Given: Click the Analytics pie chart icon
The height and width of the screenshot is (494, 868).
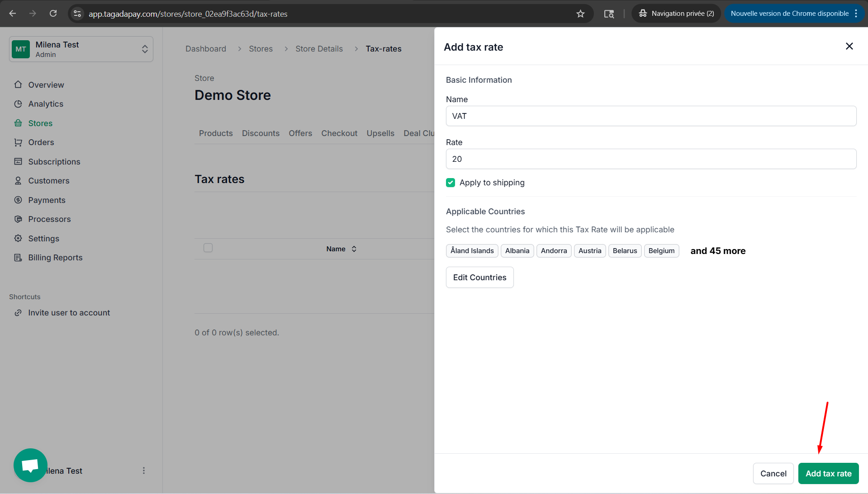Looking at the screenshot, I should point(18,104).
